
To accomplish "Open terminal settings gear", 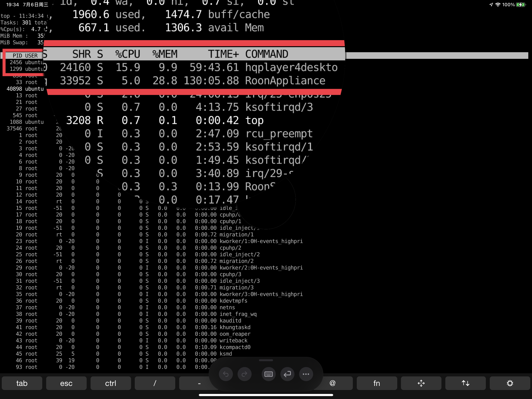I will coord(510,383).
